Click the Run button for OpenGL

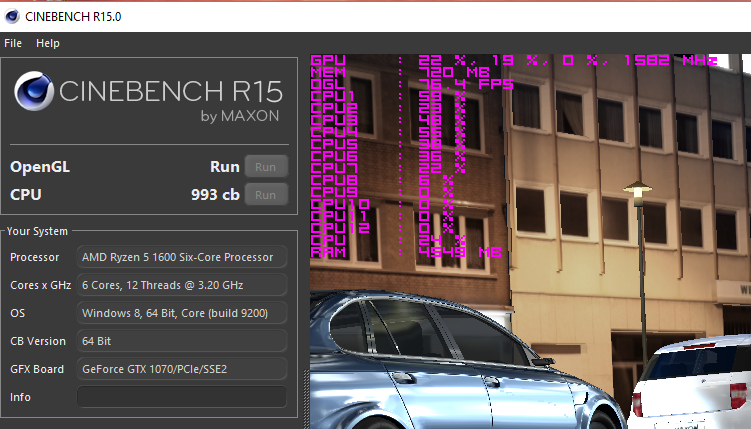[266, 167]
